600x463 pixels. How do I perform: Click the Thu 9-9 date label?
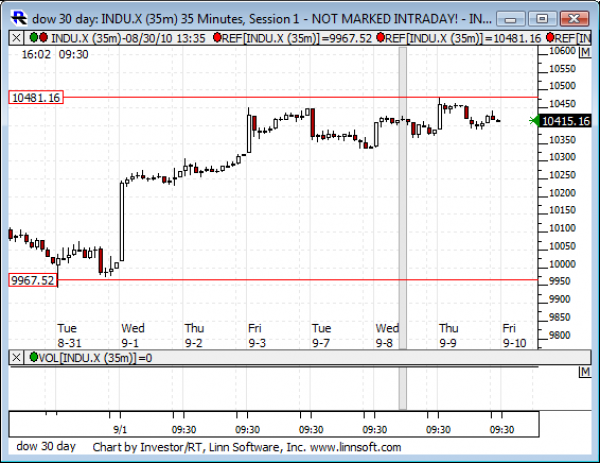[x=448, y=335]
